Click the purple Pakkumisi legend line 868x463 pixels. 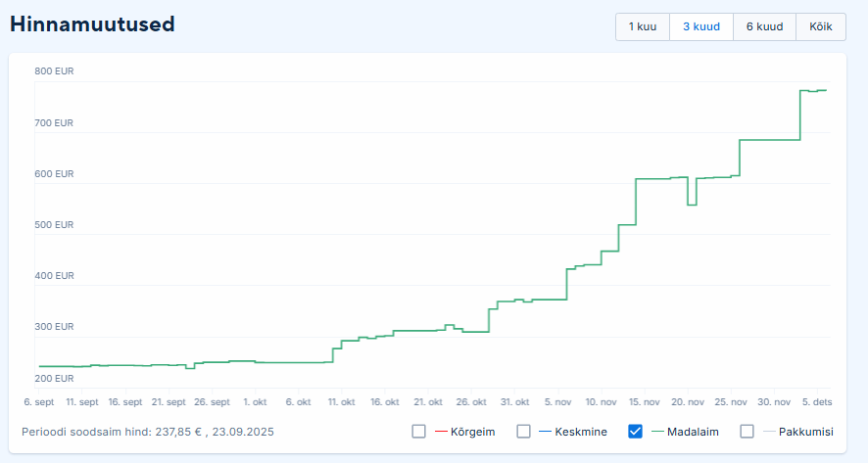tap(768, 431)
